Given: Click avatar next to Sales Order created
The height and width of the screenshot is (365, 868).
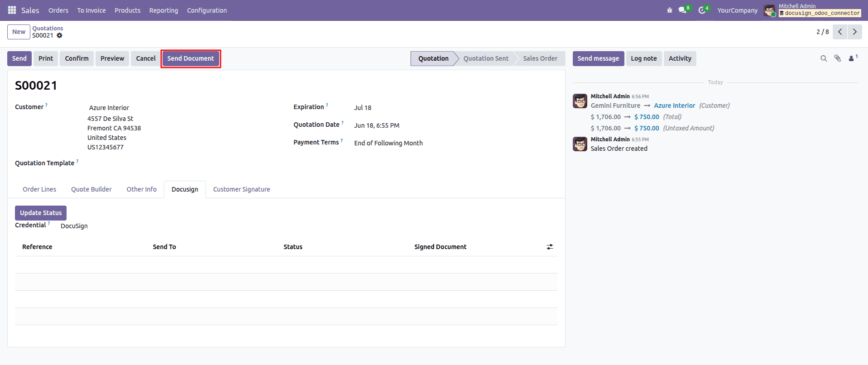Looking at the screenshot, I should coord(580,144).
